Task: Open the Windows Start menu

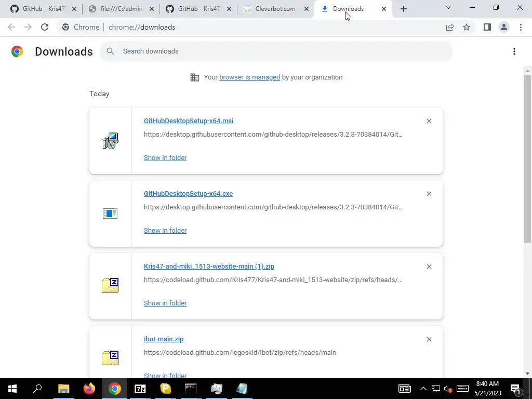Action: click(x=12, y=389)
